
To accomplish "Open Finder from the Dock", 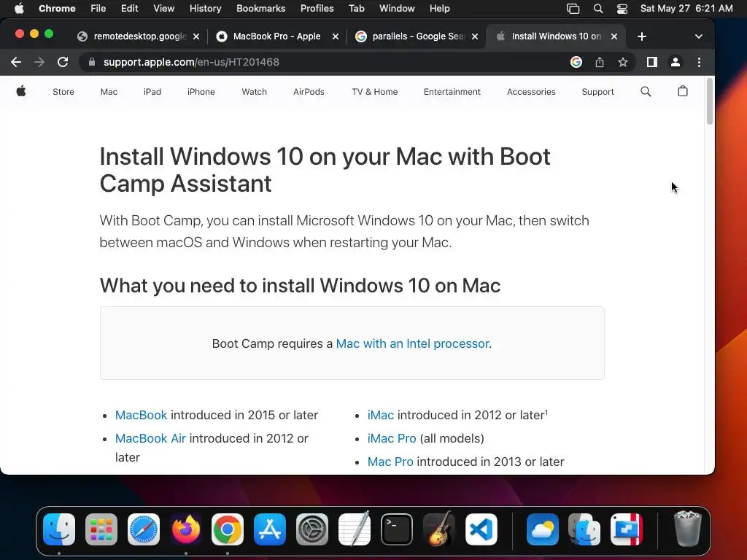I will coord(59,529).
